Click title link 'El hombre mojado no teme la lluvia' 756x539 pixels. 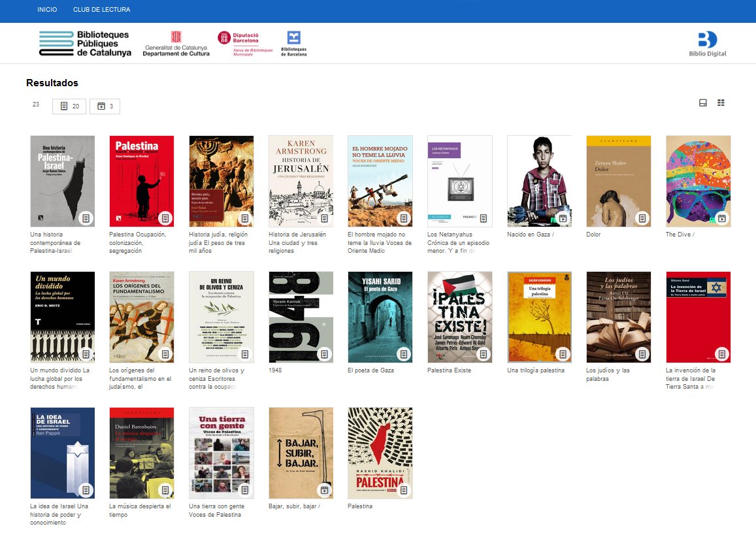tap(380, 242)
